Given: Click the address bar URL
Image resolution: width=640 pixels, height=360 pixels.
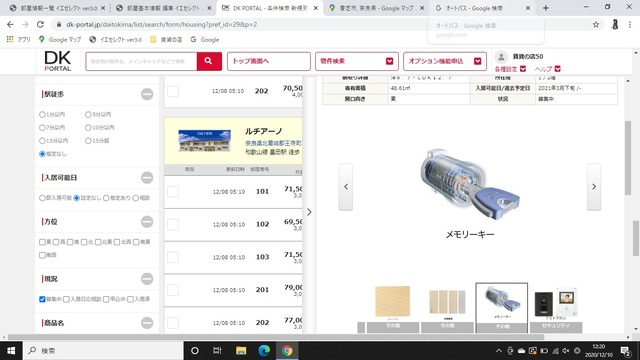Looking at the screenshot, I should [x=162, y=24].
